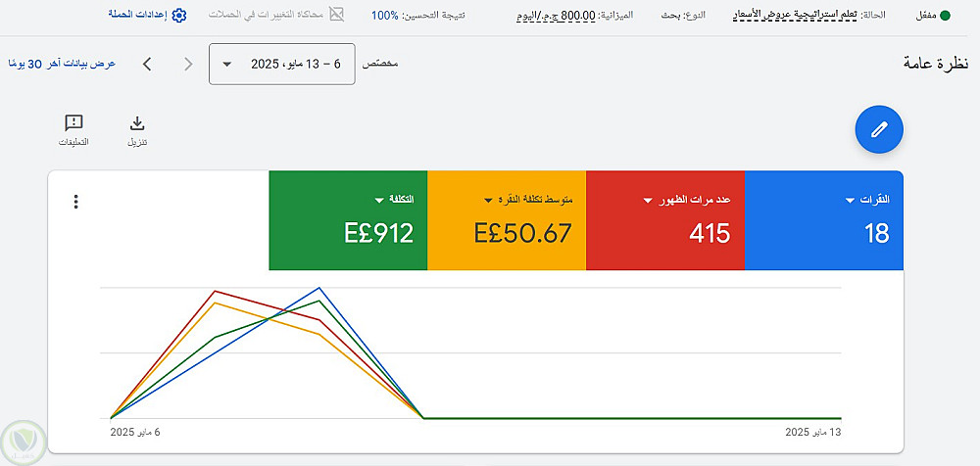Show data for the last 30 days
The image size is (980, 466).
(62, 64)
